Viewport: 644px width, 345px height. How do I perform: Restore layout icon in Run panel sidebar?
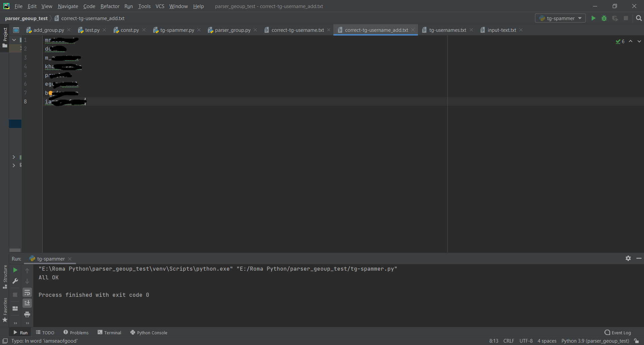15,308
